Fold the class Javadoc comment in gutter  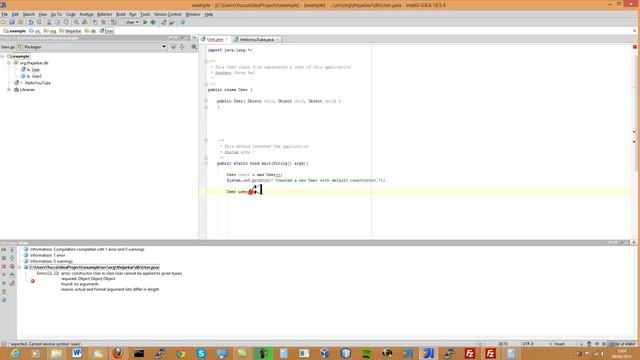tap(206, 61)
